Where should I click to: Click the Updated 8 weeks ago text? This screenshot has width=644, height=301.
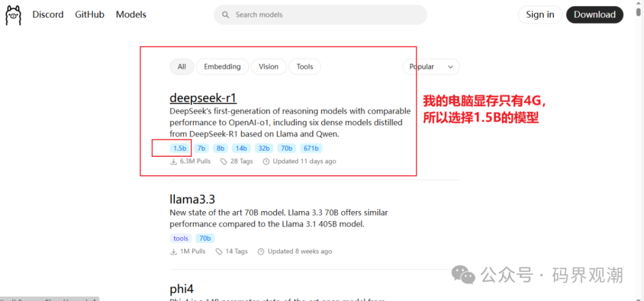click(300, 252)
